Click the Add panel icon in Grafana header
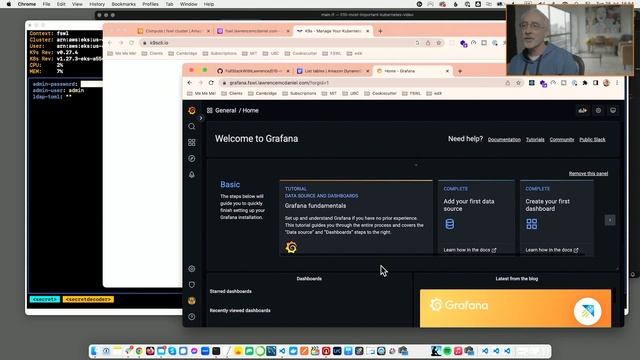This screenshot has width=640, height=360. [582, 110]
